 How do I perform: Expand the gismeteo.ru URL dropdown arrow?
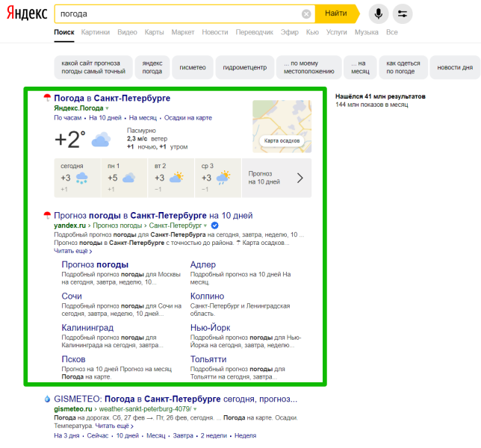pos(195,409)
